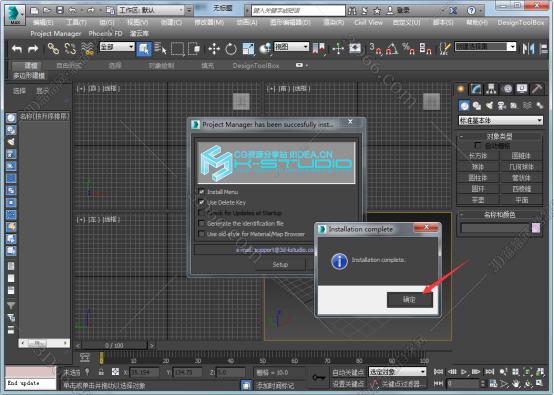Screen dimensions: 554x395
Task: Select the Select and Move tool
Action: [x=214, y=48]
